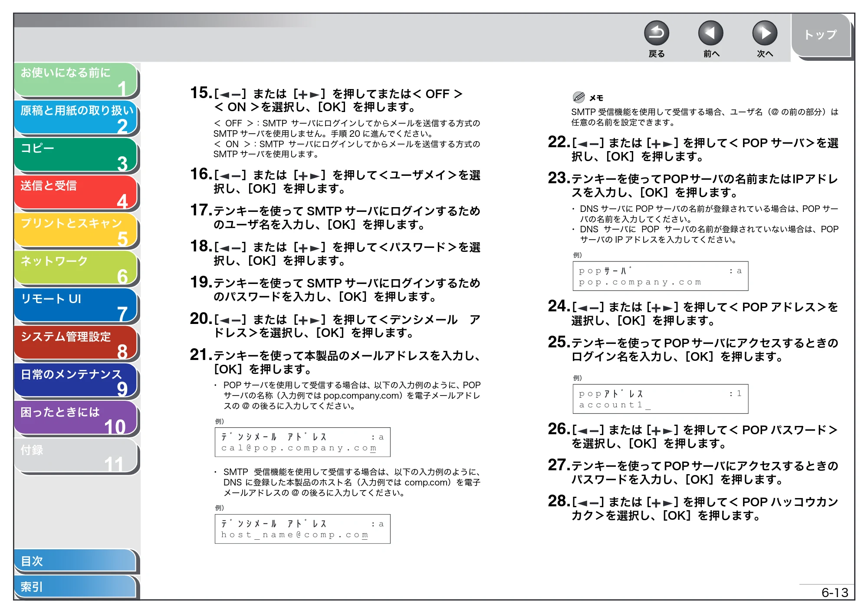The height and width of the screenshot is (614, 868).
Task: Click the host_name@comp.com example display
Action: (302, 529)
